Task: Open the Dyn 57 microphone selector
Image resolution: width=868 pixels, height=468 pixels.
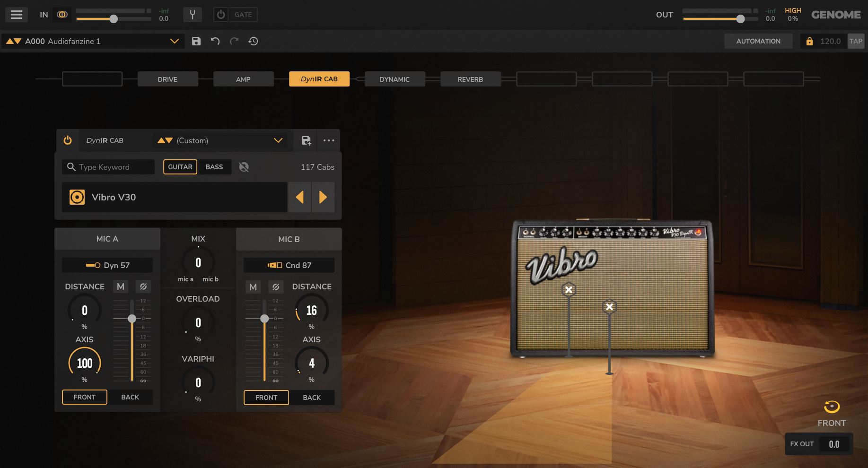Action: (x=107, y=265)
